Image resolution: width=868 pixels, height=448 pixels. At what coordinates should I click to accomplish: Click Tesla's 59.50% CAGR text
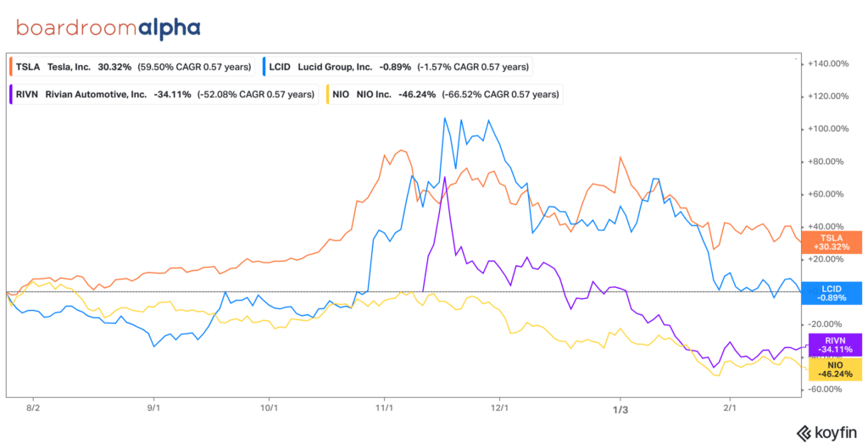[x=194, y=67]
